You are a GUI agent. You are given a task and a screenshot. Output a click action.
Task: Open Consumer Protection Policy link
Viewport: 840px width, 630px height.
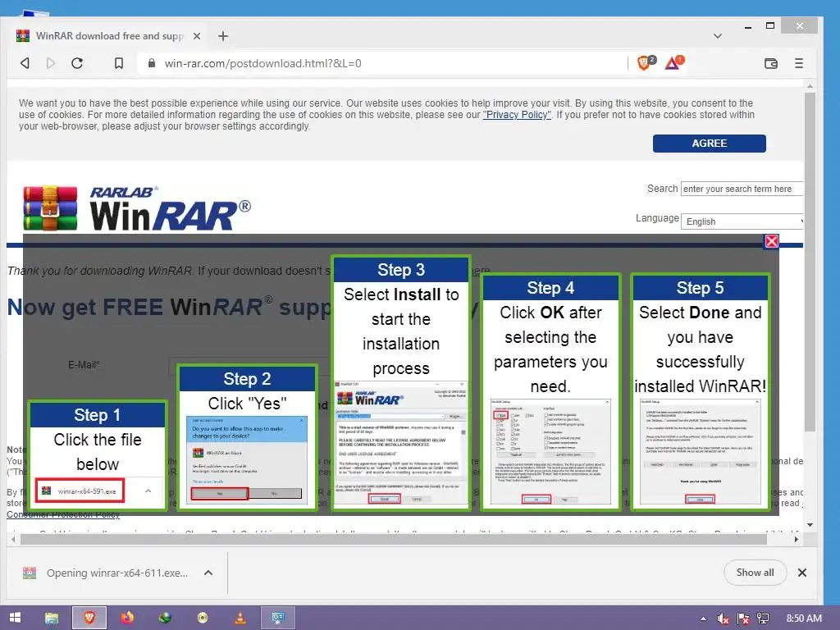(63, 514)
